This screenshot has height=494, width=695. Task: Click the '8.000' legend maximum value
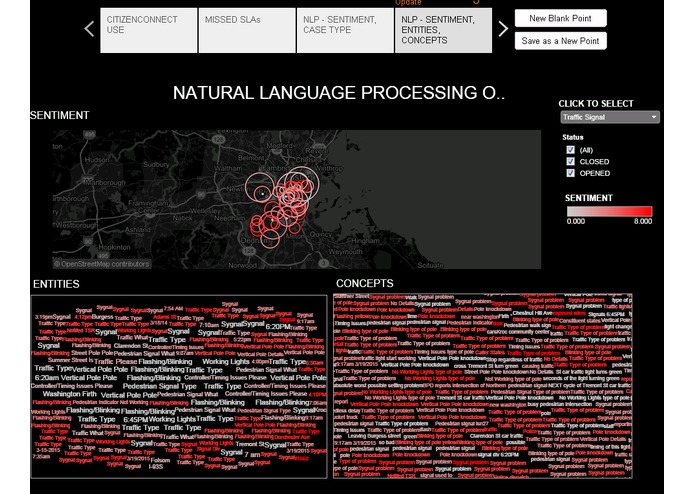[x=643, y=221]
